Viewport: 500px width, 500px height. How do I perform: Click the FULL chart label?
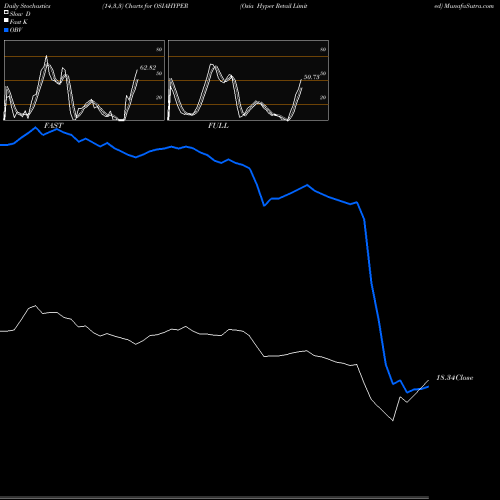(218, 125)
